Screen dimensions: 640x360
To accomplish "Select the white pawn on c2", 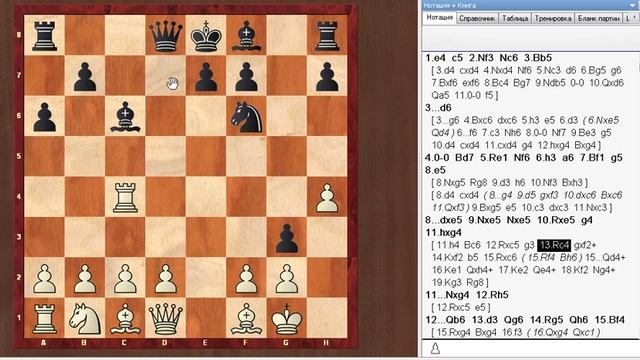I will pos(125,278).
